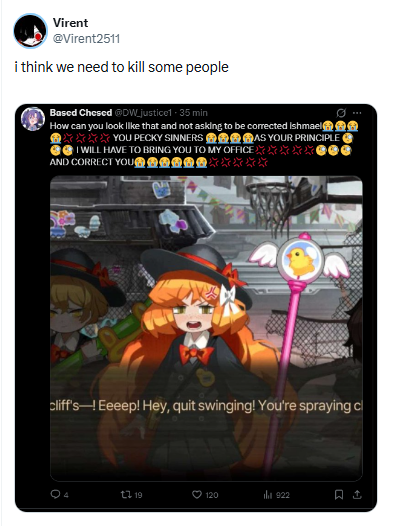This screenshot has height=526, width=400.
Task: Open the 35 min timestamp link
Action: pos(193,113)
